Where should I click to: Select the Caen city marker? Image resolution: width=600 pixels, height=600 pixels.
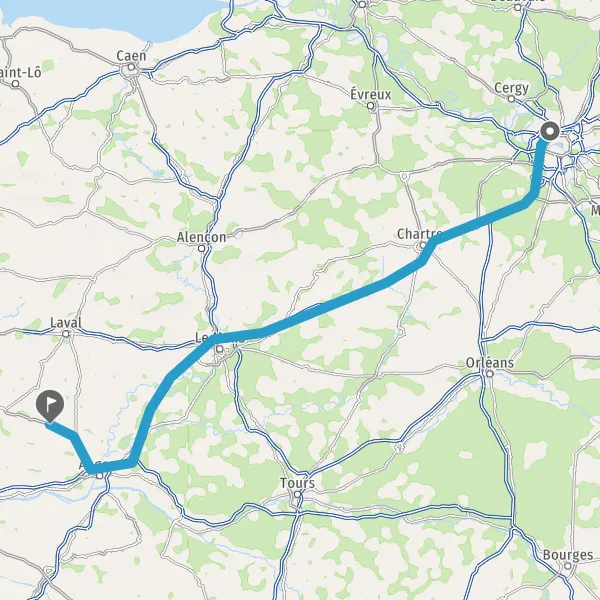pos(131,67)
